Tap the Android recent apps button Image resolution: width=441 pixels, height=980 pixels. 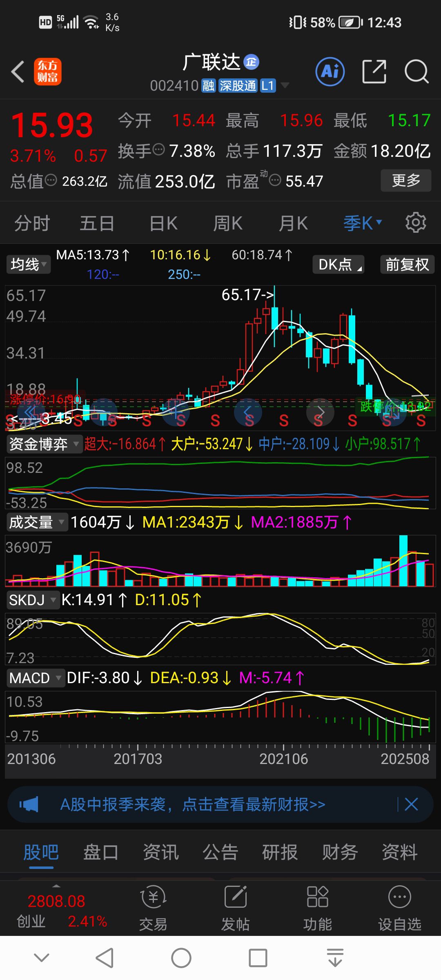coord(258,958)
